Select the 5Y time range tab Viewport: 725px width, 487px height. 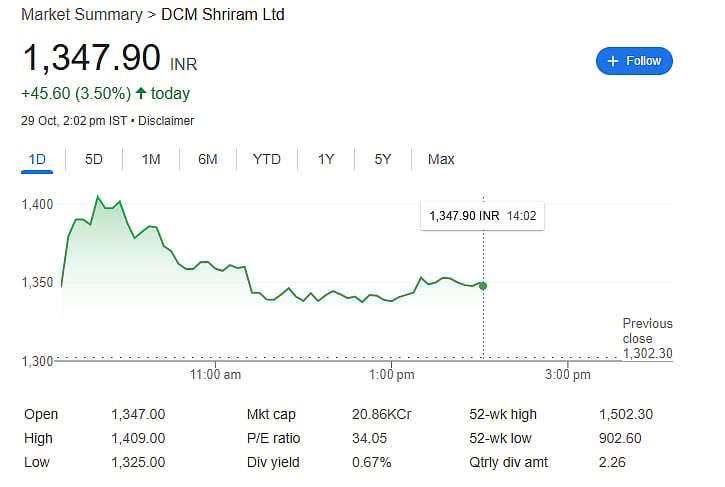click(x=383, y=159)
